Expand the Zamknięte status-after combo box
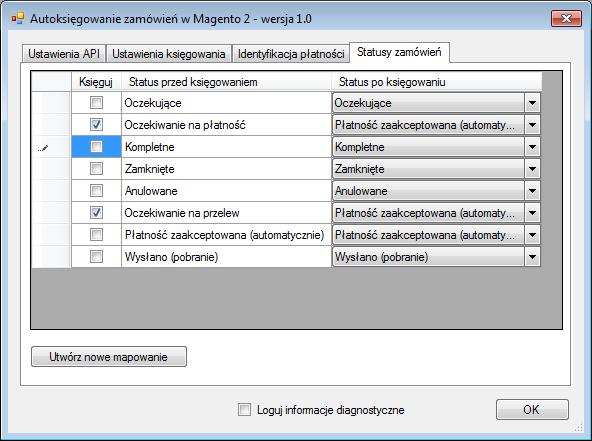 click(532, 168)
